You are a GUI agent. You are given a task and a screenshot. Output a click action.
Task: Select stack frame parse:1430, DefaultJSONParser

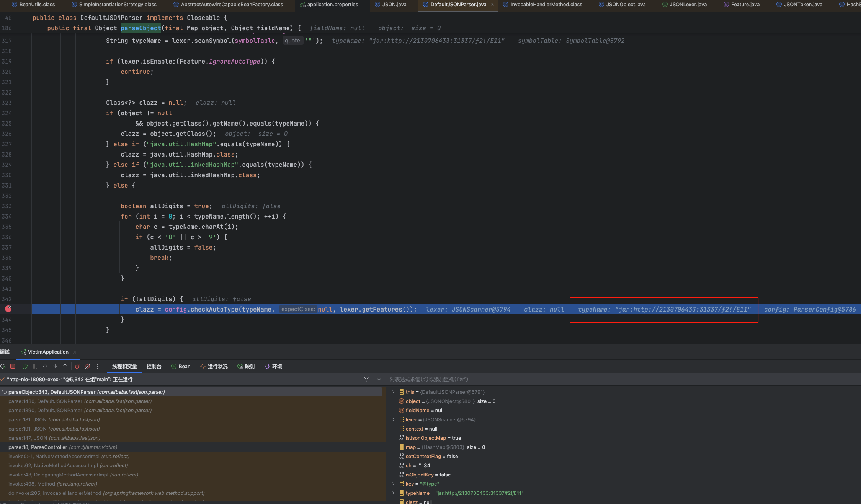[193, 401]
